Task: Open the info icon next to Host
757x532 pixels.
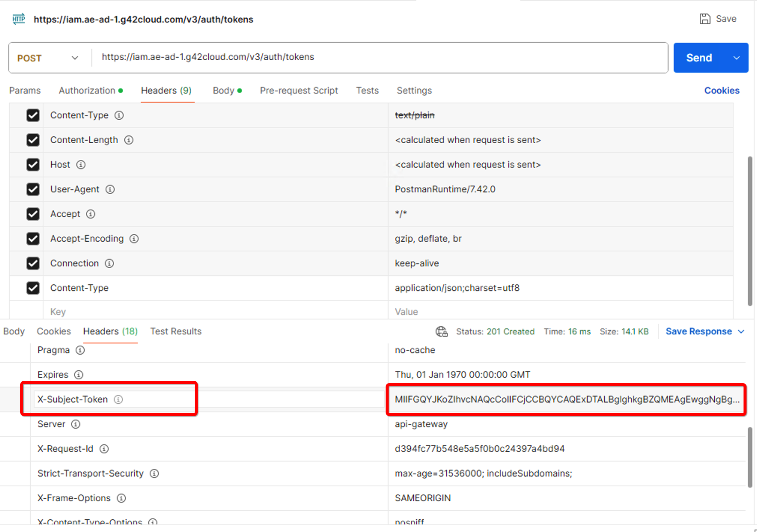Action: tap(81, 165)
